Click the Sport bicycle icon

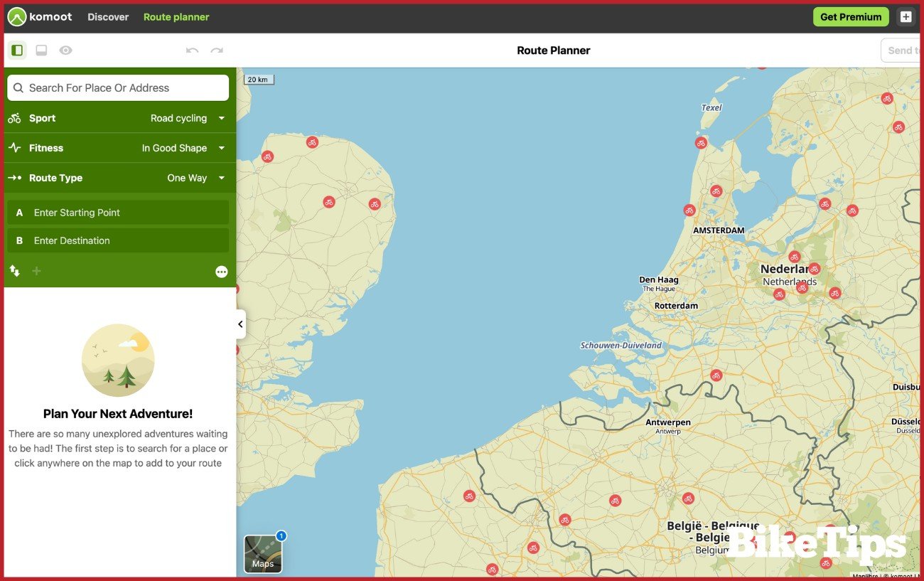[14, 118]
